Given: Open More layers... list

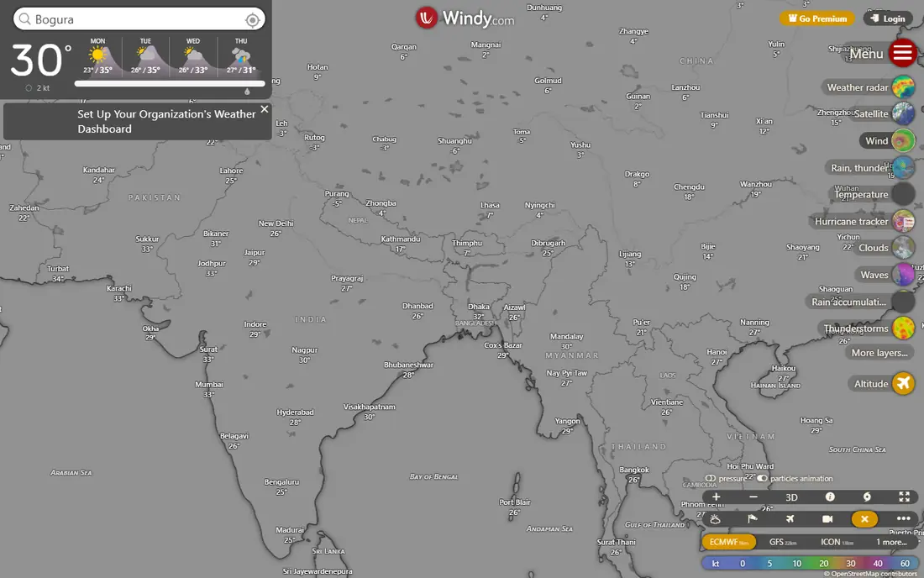Looking at the screenshot, I should pos(879,353).
